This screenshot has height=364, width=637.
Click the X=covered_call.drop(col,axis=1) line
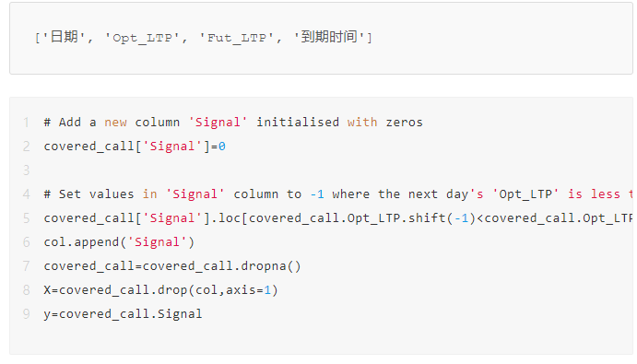coord(161,290)
